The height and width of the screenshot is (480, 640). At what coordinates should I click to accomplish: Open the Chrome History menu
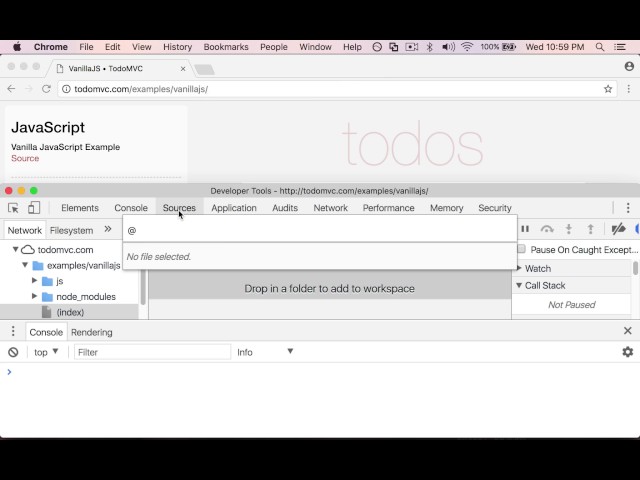(x=178, y=47)
